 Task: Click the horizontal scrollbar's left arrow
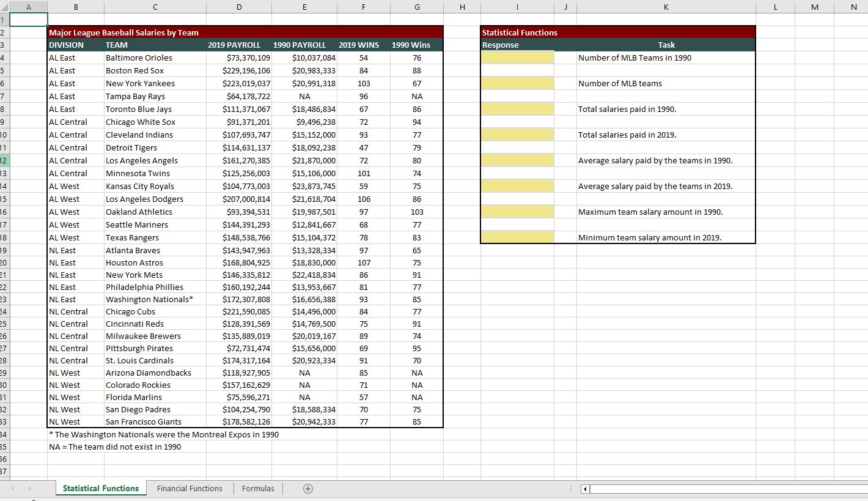(584, 489)
